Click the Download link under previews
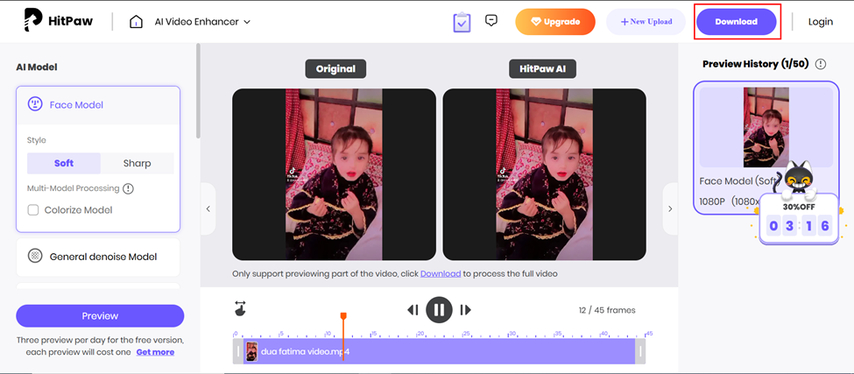This screenshot has width=854, height=374. point(441,274)
